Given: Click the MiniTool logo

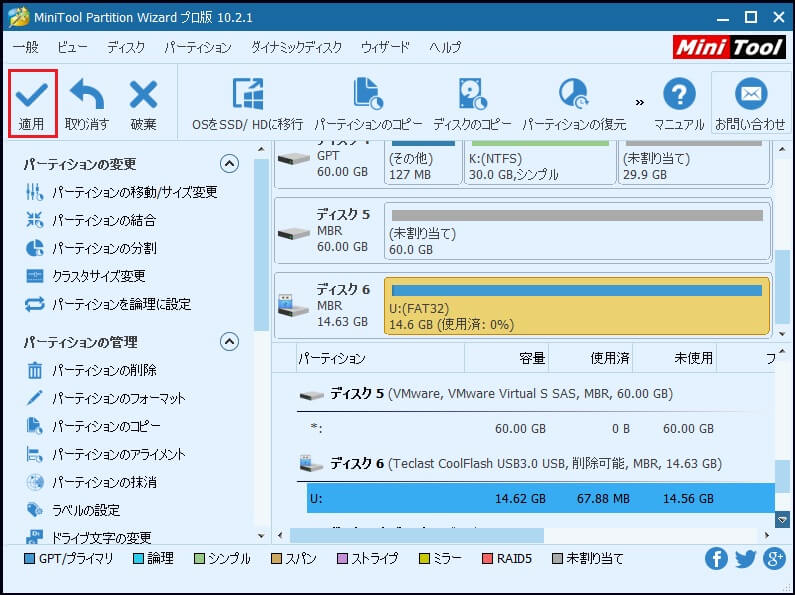Looking at the screenshot, I should [730, 47].
